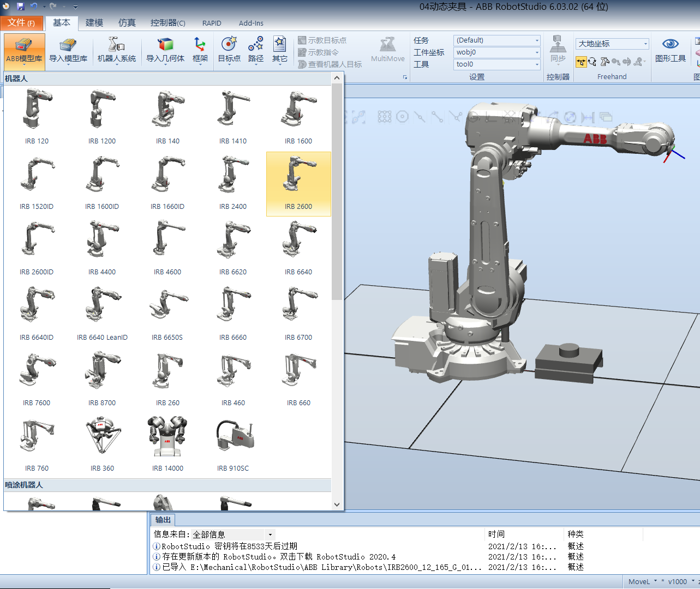Switch to the Add-Ins tab
The height and width of the screenshot is (589, 700).
pyautogui.click(x=251, y=23)
